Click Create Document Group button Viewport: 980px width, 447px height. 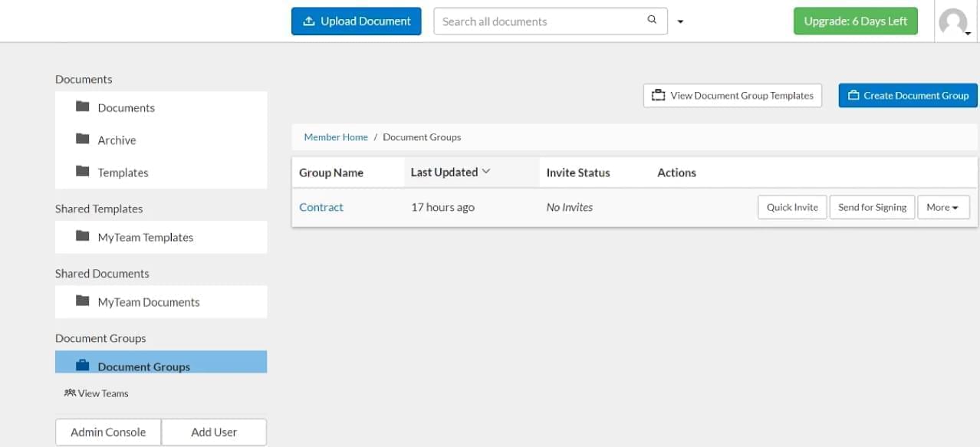tap(908, 96)
